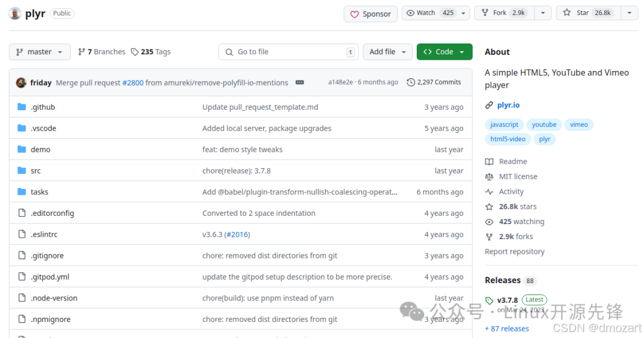Click the javascript topic tag
The image size is (644, 338).
click(504, 125)
